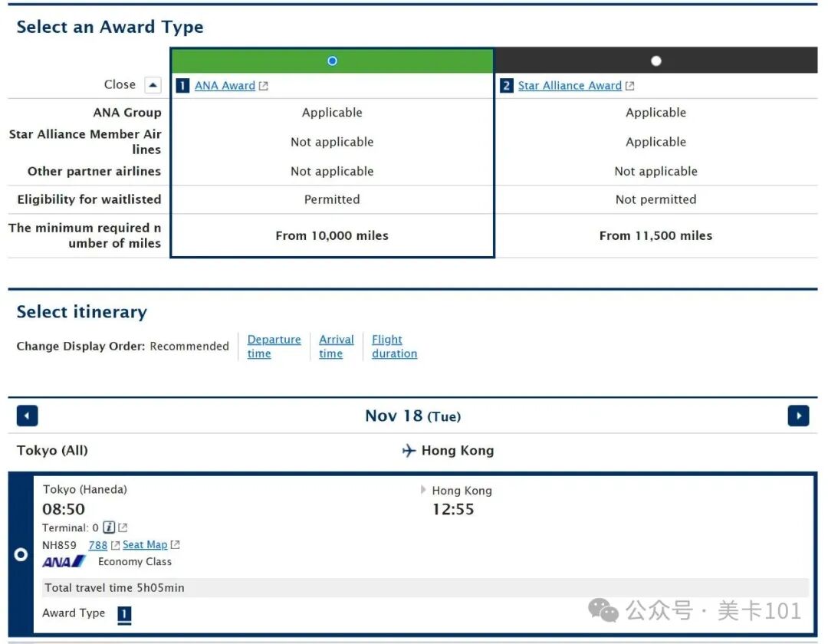Click 'From 11,500 miles' text

(655, 236)
